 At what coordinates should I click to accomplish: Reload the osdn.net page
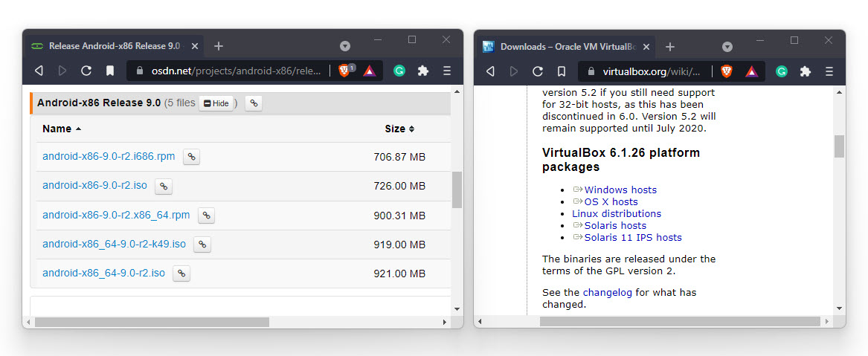pyautogui.click(x=86, y=71)
